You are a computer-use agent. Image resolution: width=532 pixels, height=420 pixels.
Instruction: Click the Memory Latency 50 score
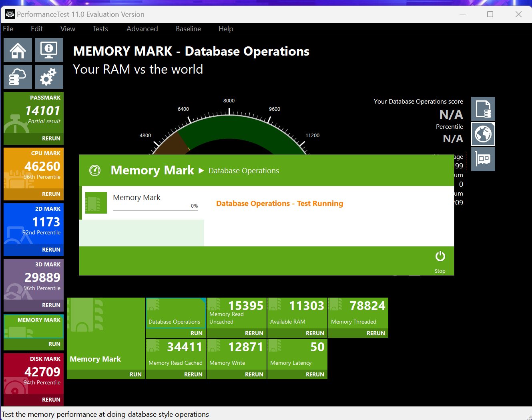click(x=317, y=347)
